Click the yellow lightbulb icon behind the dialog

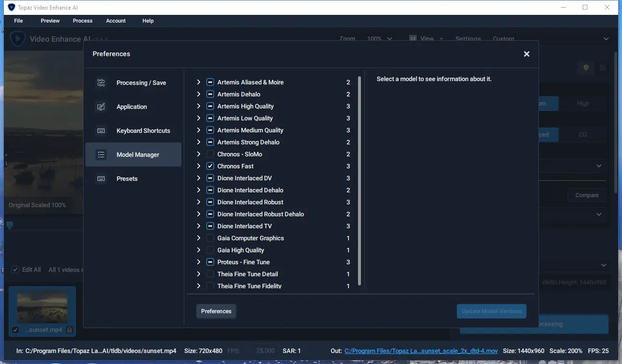tap(586, 68)
